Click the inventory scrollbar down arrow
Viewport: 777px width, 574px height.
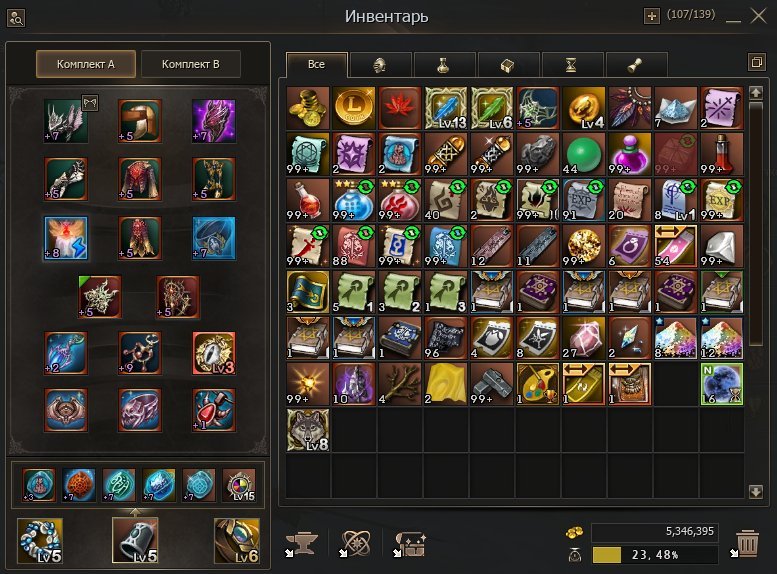(x=756, y=491)
